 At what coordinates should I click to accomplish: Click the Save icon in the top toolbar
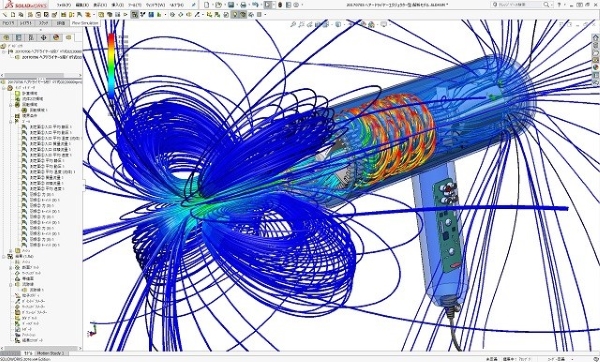coord(231,5)
